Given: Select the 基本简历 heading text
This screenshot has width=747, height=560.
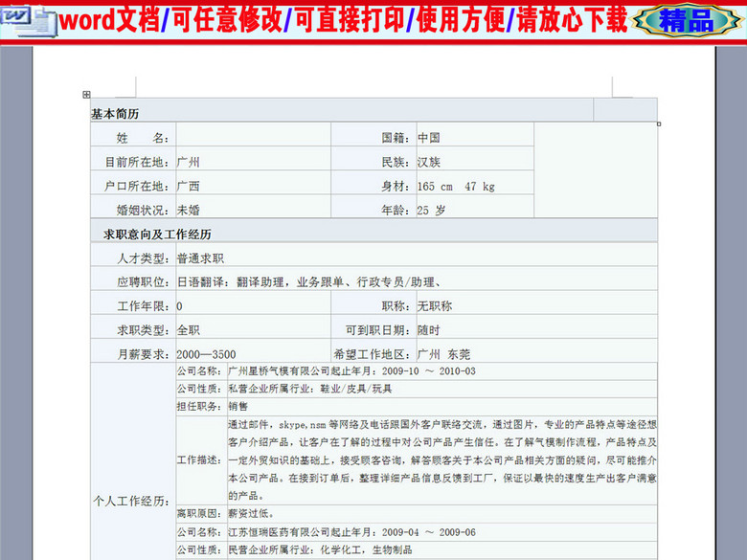Looking at the screenshot, I should [115, 114].
